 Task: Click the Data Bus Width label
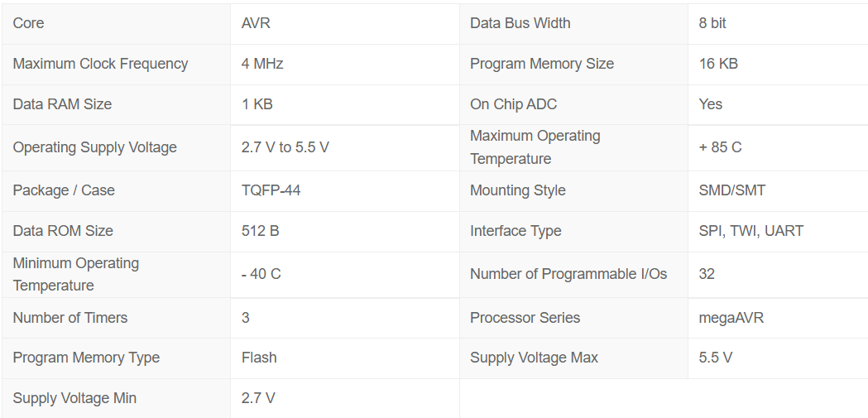pyautogui.click(x=520, y=23)
